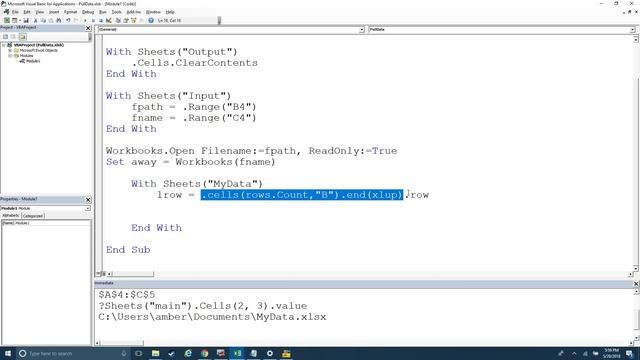This screenshot has height=360, width=640.
Task: Click the blue Help question mark icon
Action: [151, 20]
